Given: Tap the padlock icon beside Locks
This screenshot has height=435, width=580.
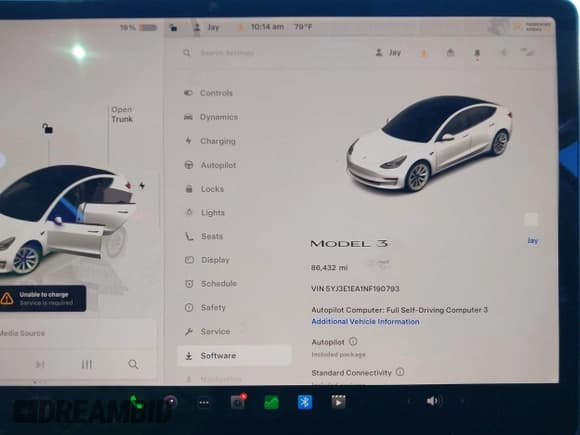Looking at the screenshot, I should [x=189, y=189].
